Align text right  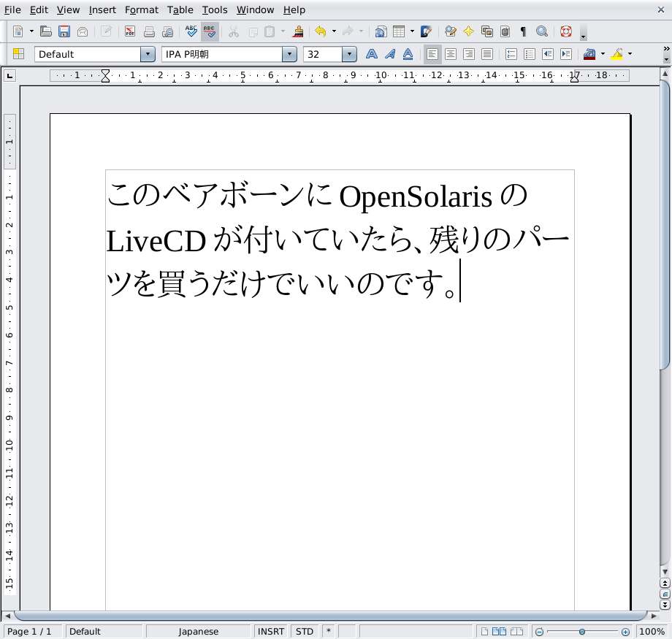point(469,54)
